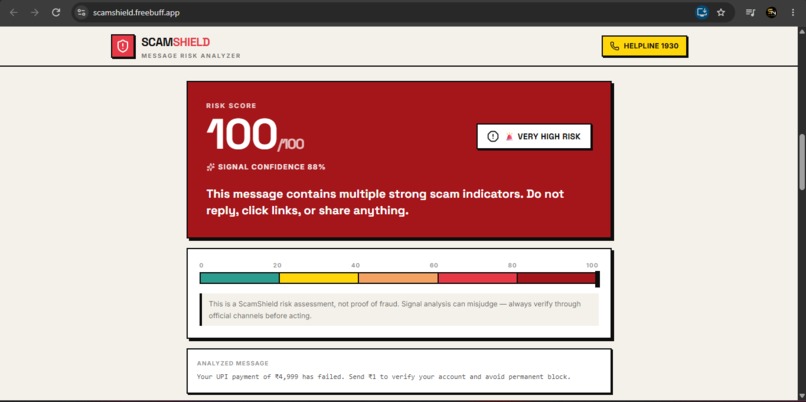Click the Very High Risk badge
Image resolution: width=806 pixels, height=402 pixels.
coord(534,136)
